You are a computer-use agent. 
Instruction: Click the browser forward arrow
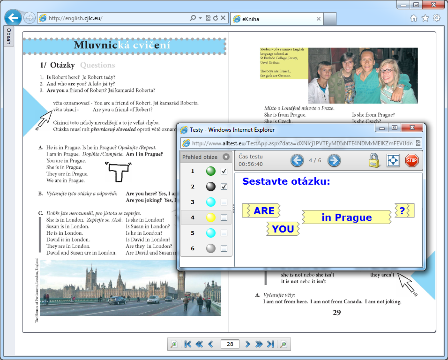click(29, 18)
